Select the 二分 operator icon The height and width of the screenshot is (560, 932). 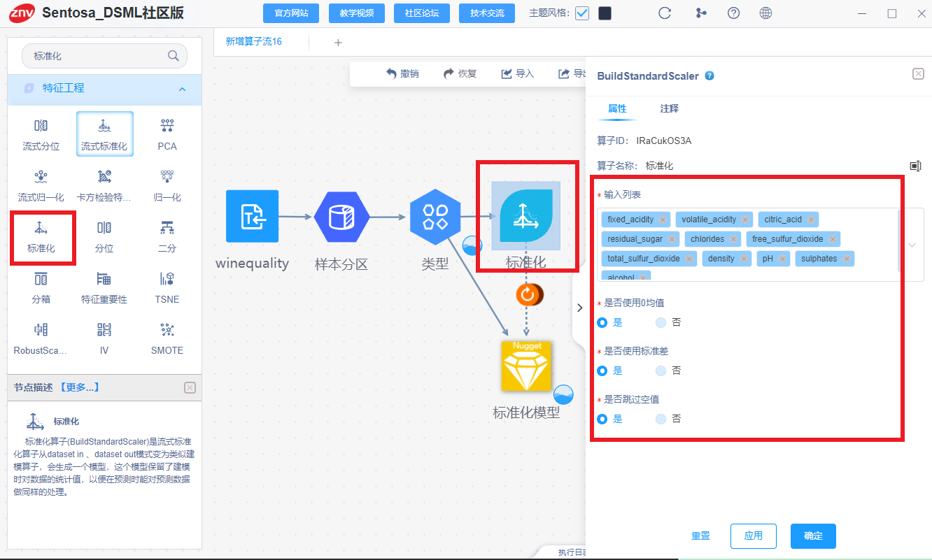click(x=167, y=227)
